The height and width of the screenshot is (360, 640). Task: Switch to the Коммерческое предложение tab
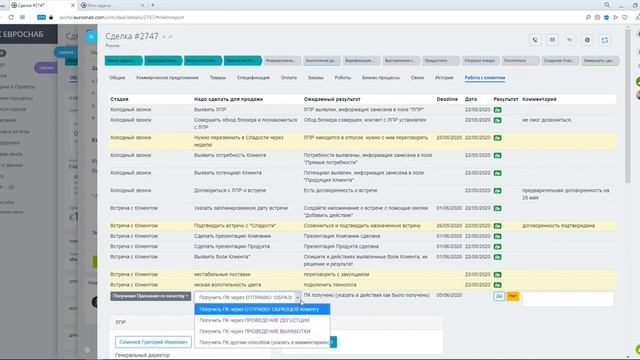[x=167, y=78]
